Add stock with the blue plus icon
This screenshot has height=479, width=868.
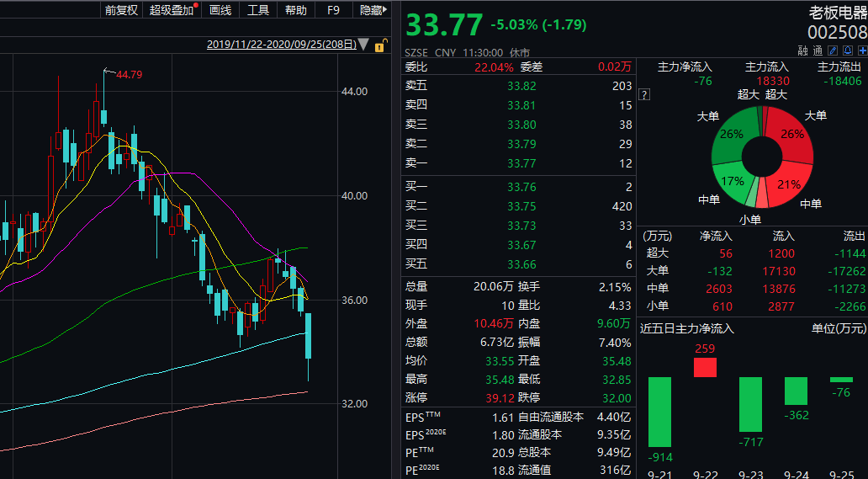[x=862, y=51]
